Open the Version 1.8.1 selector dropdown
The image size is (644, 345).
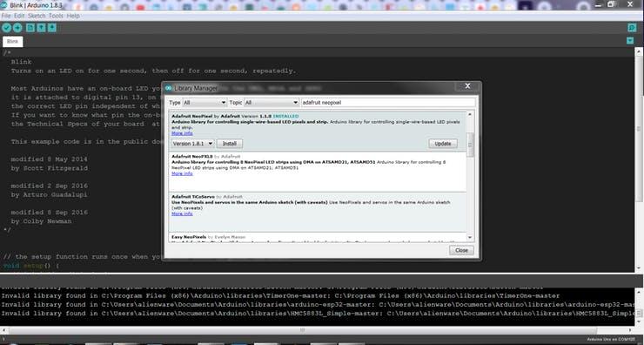click(192, 144)
